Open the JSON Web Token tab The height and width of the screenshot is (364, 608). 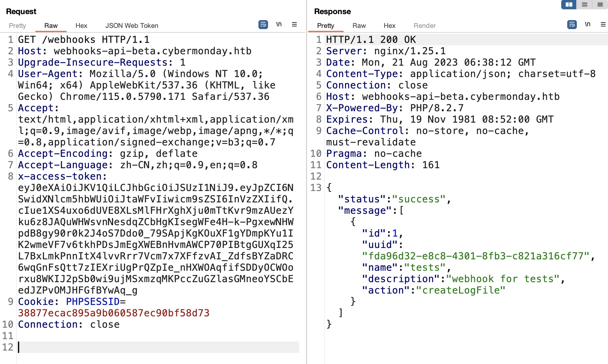click(x=132, y=25)
